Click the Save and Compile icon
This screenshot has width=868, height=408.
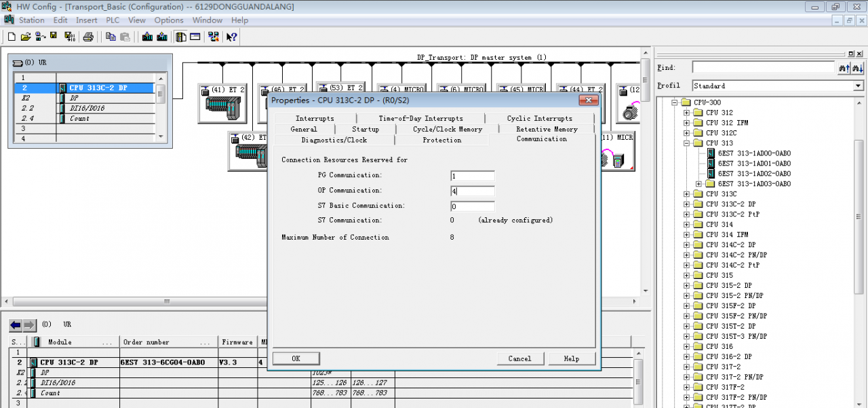coord(68,37)
